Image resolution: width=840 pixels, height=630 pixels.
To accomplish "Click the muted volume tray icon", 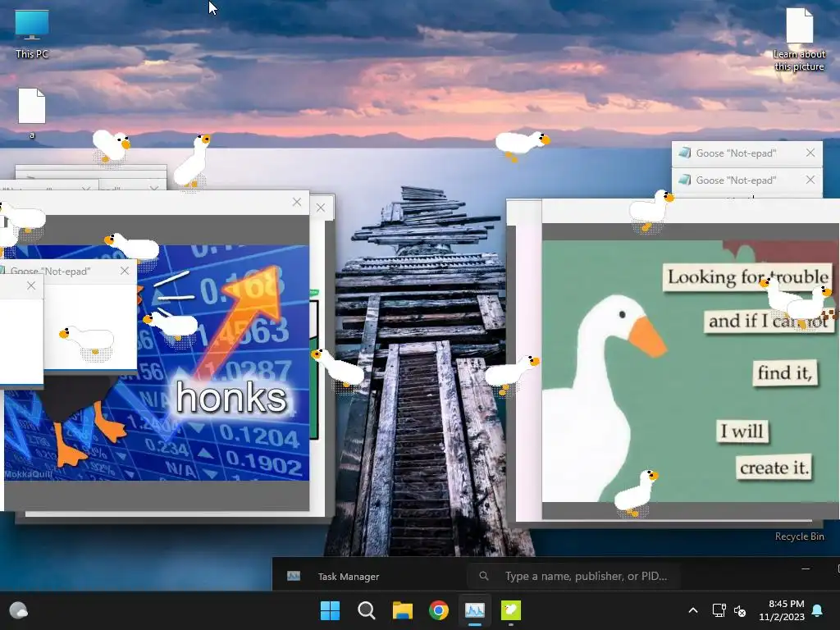I will pos(740,610).
